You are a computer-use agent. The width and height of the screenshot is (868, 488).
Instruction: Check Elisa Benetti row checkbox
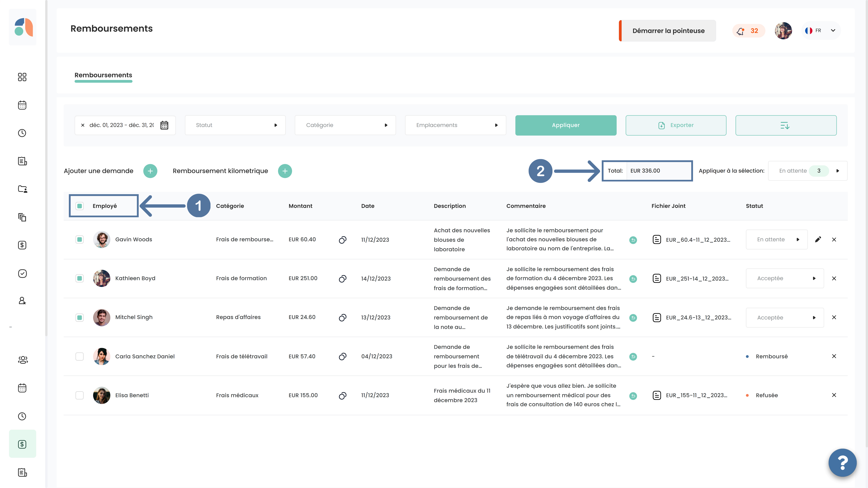point(80,395)
